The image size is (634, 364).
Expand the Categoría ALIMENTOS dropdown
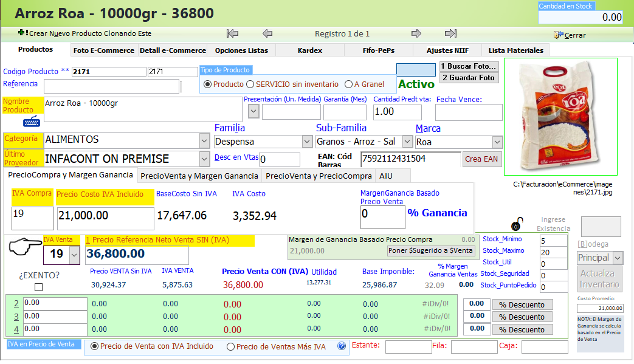[x=204, y=140]
